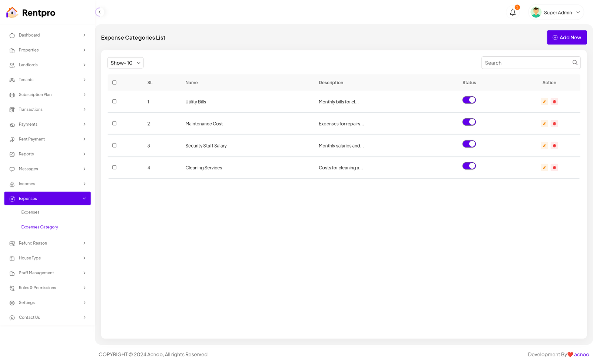Click into the Search input field
The image size is (593, 364).
pos(526,63)
